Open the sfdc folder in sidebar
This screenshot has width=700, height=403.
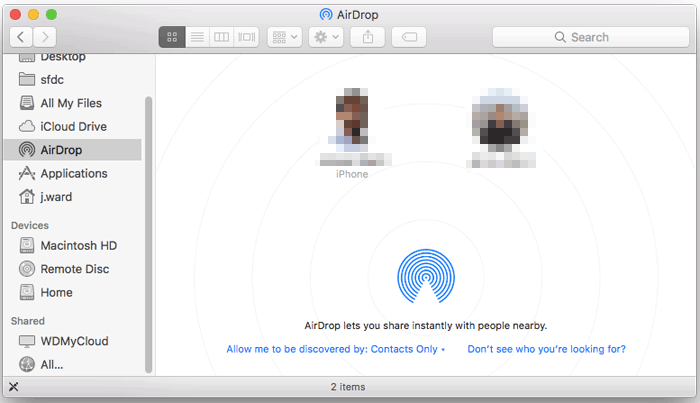tap(73, 79)
